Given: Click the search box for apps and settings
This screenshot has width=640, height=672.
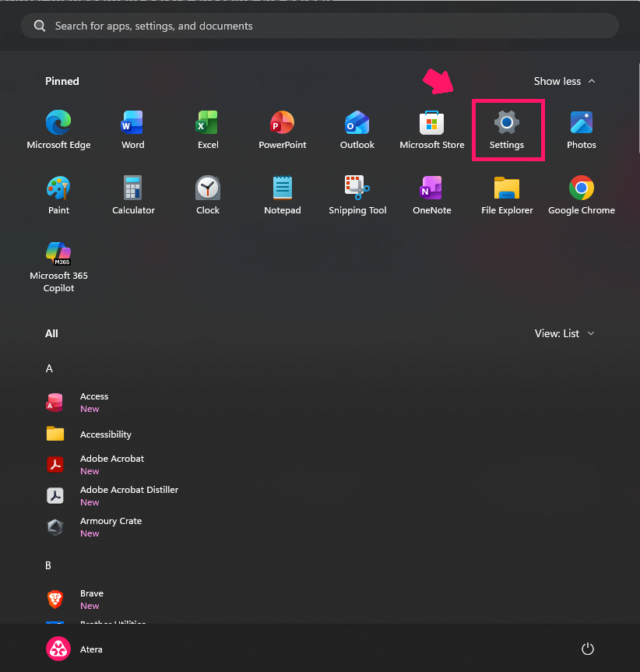Looking at the screenshot, I should pos(319,26).
